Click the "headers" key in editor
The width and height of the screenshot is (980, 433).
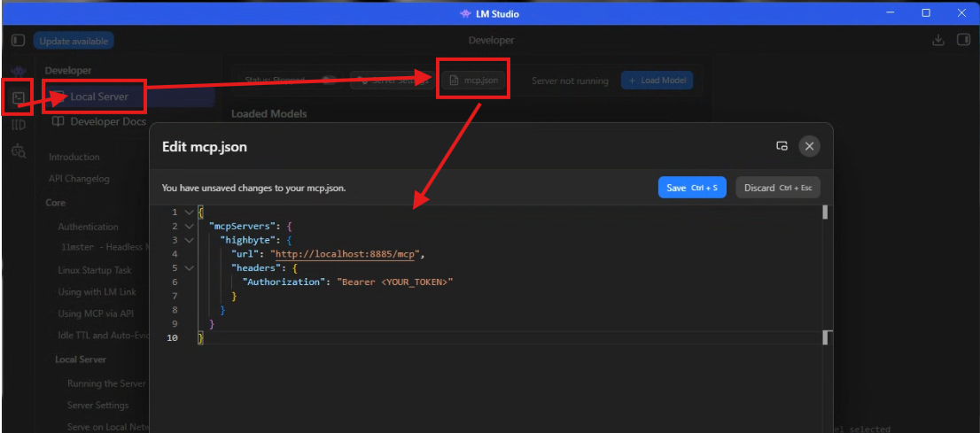(x=256, y=268)
